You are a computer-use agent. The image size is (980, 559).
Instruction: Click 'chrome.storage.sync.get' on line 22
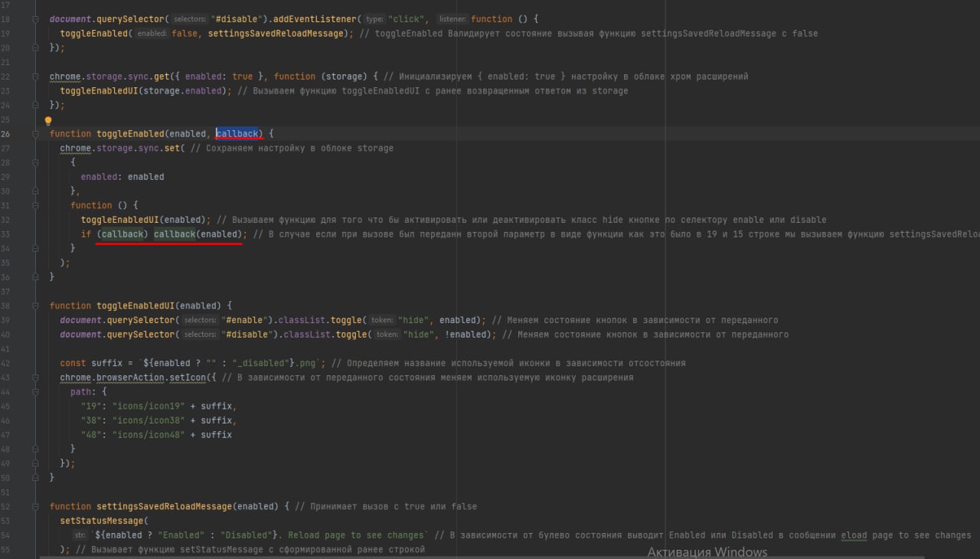(x=109, y=77)
